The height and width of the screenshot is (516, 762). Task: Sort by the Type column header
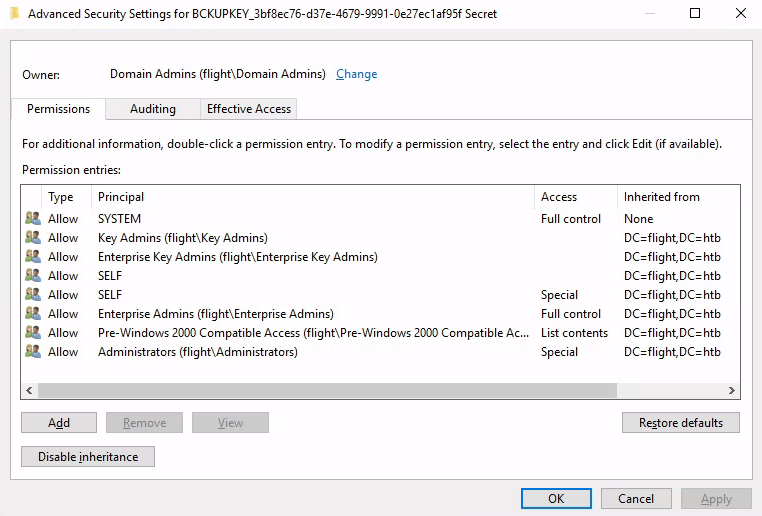(x=67, y=197)
